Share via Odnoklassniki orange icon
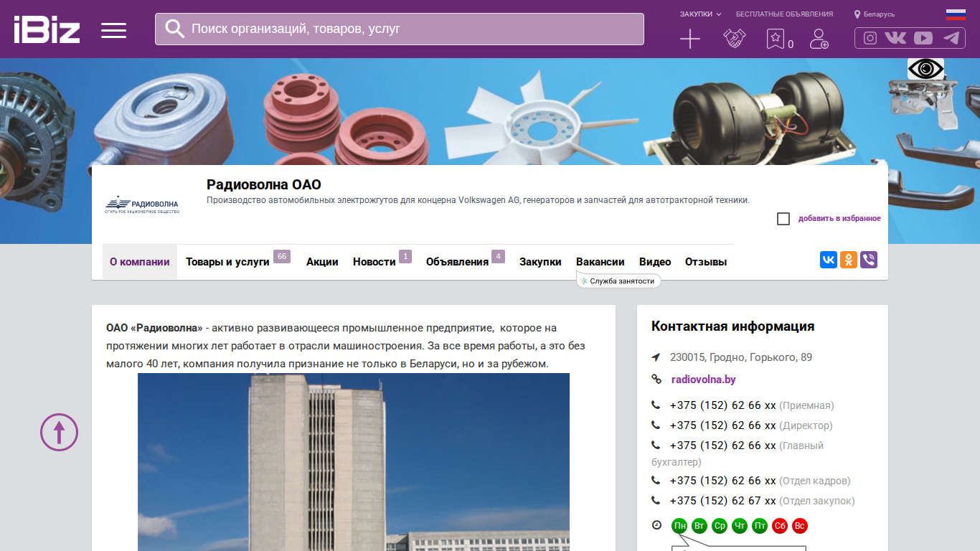 click(x=849, y=260)
